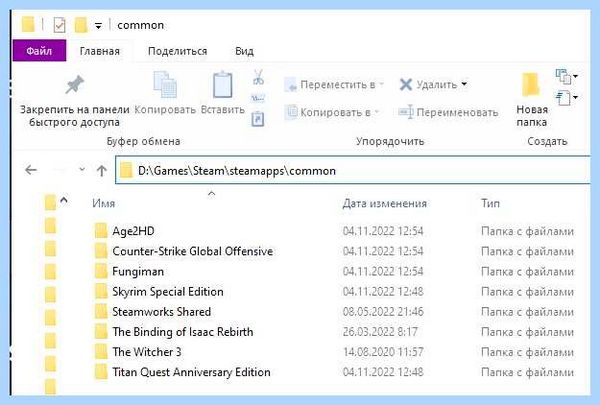Image resolution: width=600 pixels, height=405 pixels.
Task: Select the Counter-Strike Global Offensive folder
Action: click(x=193, y=251)
